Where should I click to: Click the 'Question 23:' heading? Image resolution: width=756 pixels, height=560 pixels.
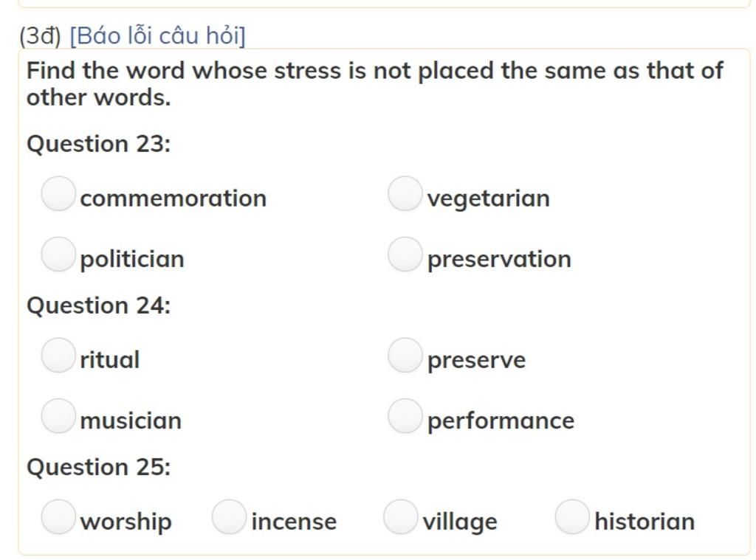coord(98,144)
